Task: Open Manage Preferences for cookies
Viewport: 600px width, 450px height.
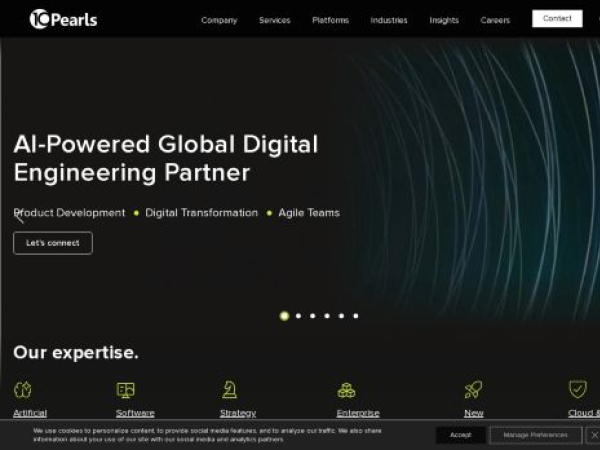Action: coord(535,435)
